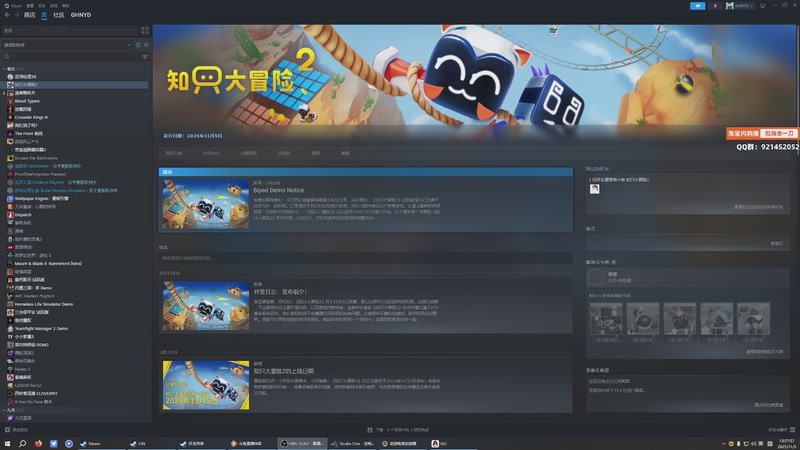
Task: Click the recent-activity clock icon in the library filter
Action: click(x=138, y=45)
